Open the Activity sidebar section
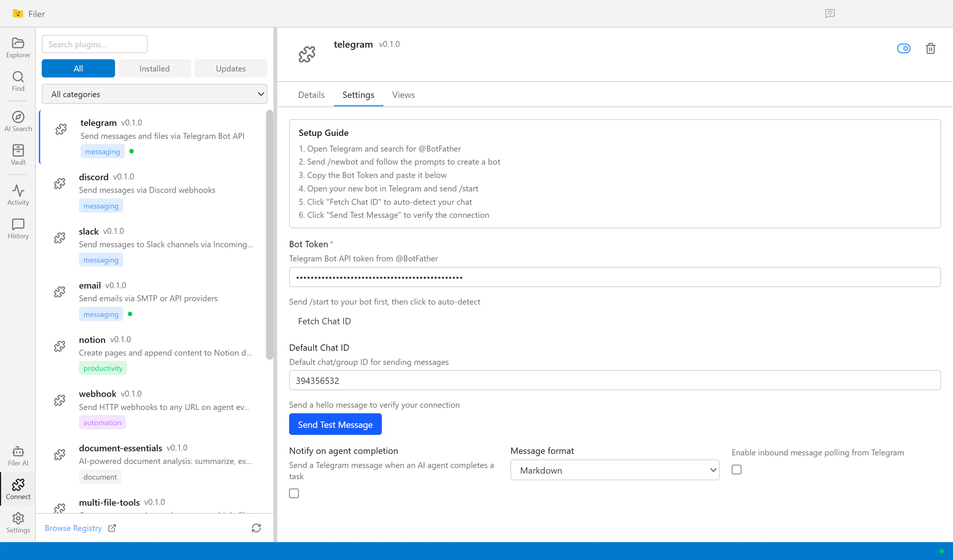 point(18,195)
